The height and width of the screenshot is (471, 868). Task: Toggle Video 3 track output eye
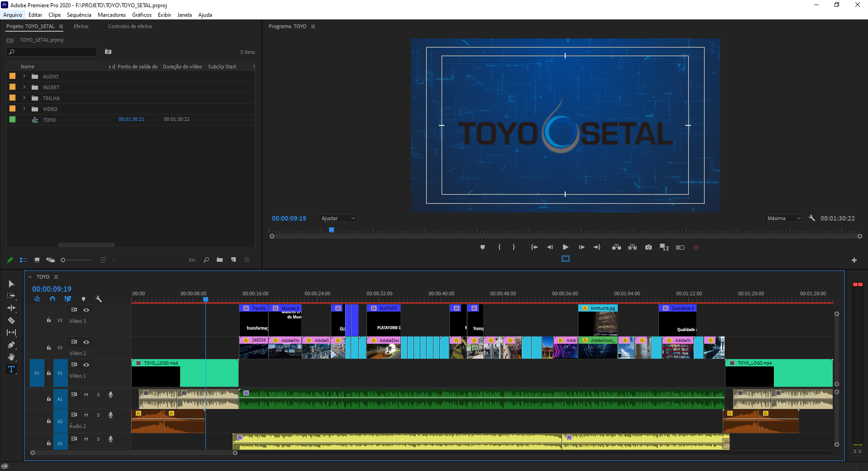pyautogui.click(x=86, y=310)
